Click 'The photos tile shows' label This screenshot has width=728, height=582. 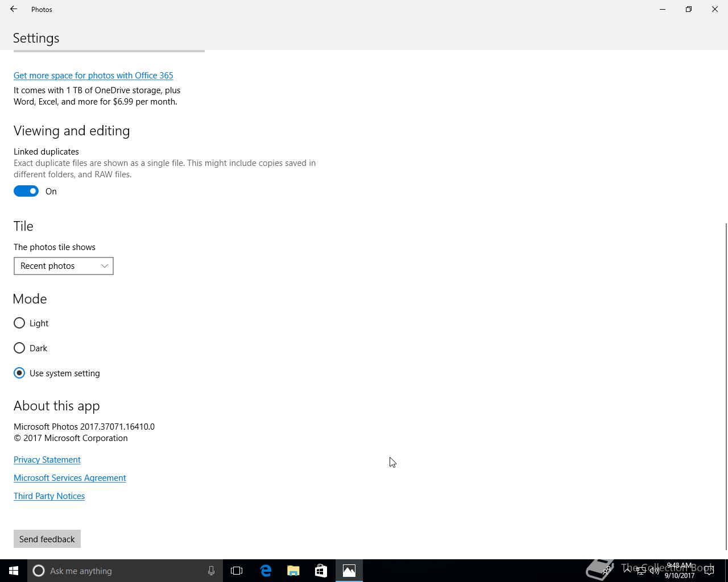tap(55, 247)
